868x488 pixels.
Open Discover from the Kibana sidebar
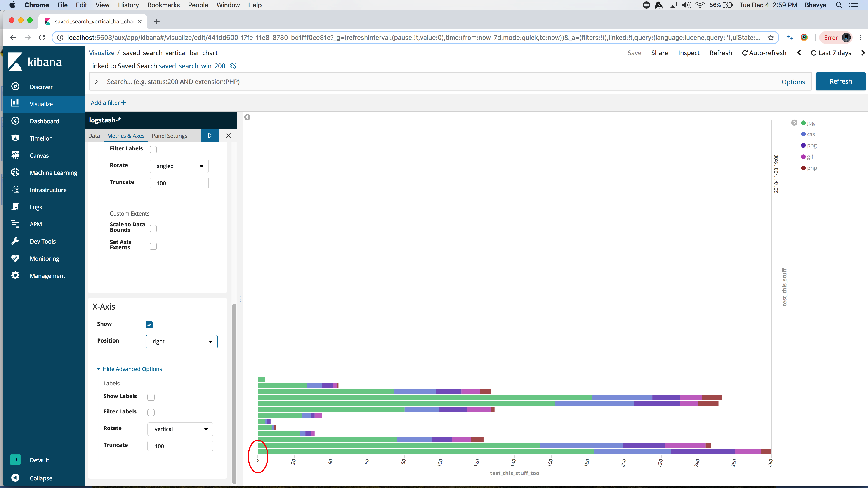[x=41, y=87]
